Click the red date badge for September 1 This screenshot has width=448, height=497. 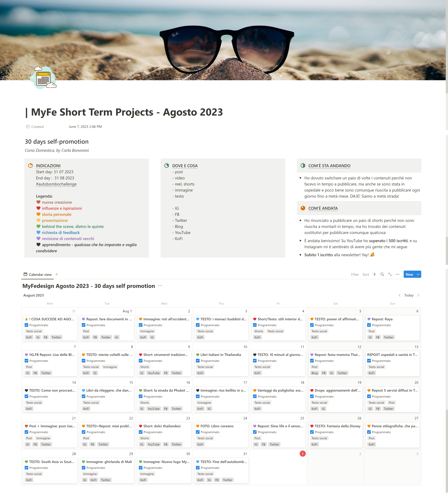[x=303, y=453]
